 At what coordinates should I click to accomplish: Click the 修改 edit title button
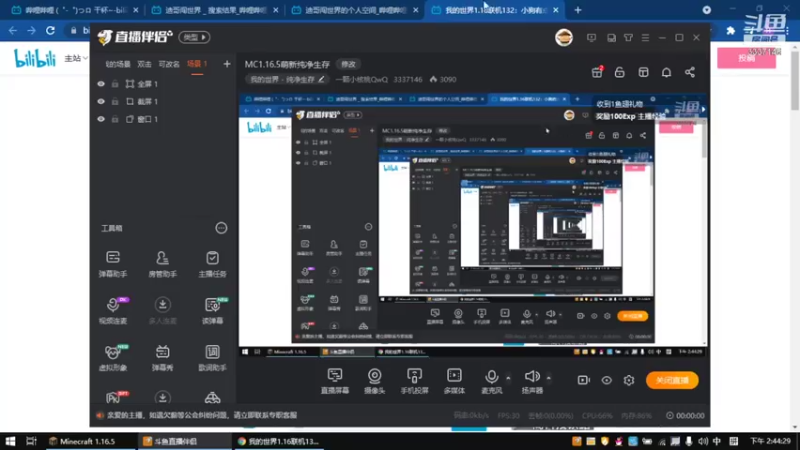point(348,64)
